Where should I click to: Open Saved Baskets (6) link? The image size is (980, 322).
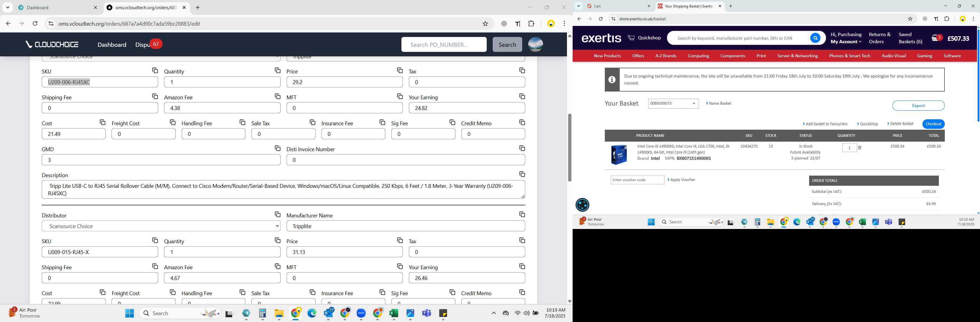pos(910,38)
